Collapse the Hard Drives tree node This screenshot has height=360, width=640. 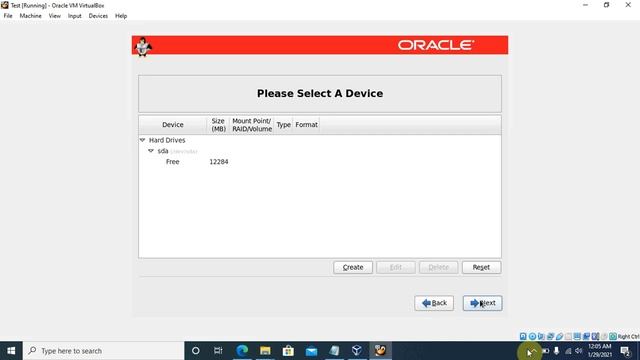(x=142, y=140)
